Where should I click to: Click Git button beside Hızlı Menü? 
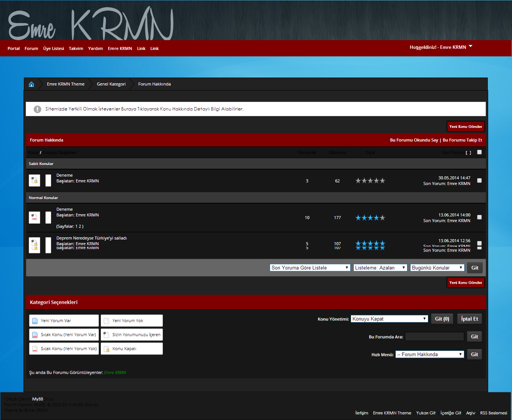click(x=475, y=355)
